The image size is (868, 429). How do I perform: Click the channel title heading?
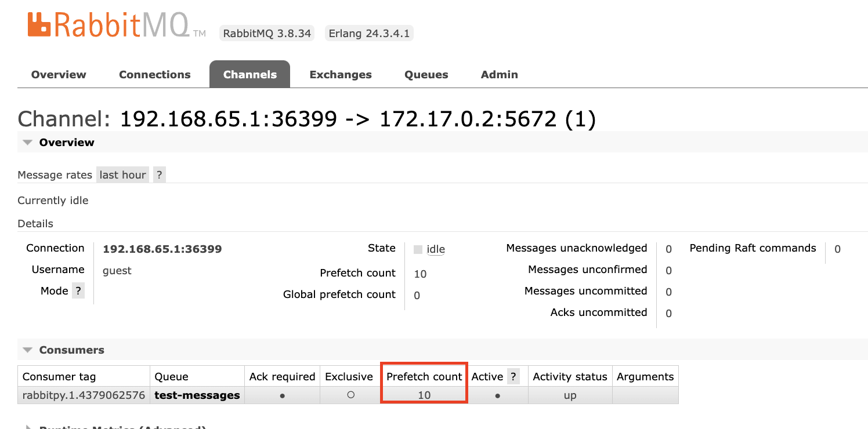[307, 119]
